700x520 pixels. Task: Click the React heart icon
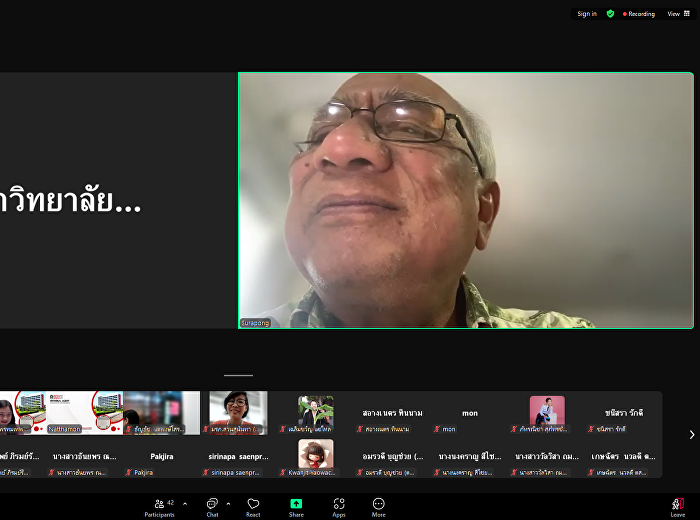click(x=253, y=507)
